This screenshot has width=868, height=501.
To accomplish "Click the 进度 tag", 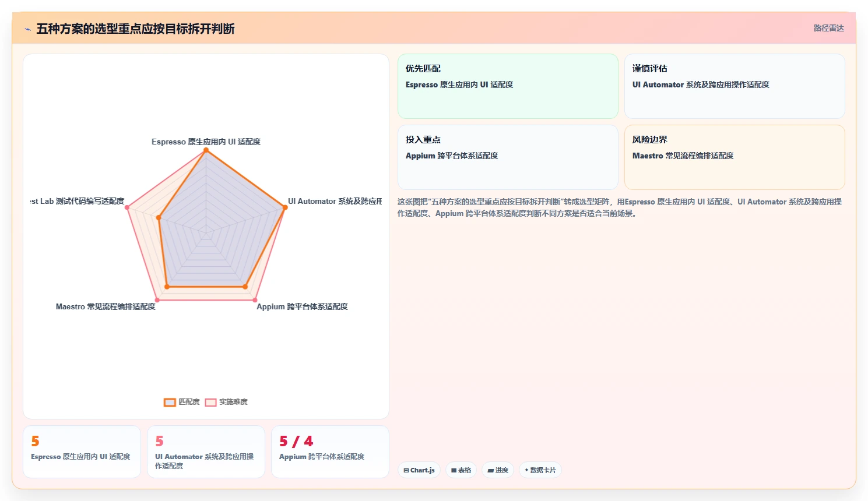I will (x=498, y=470).
